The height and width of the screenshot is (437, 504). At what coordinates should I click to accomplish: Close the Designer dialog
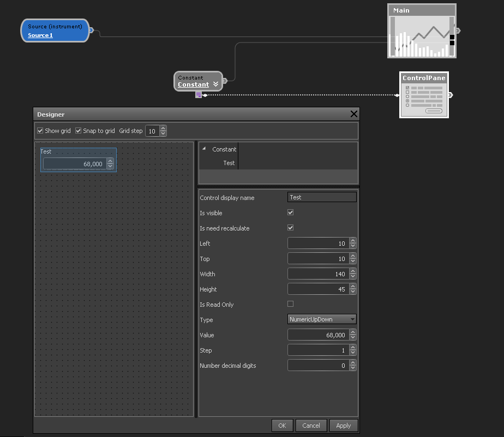[353, 114]
